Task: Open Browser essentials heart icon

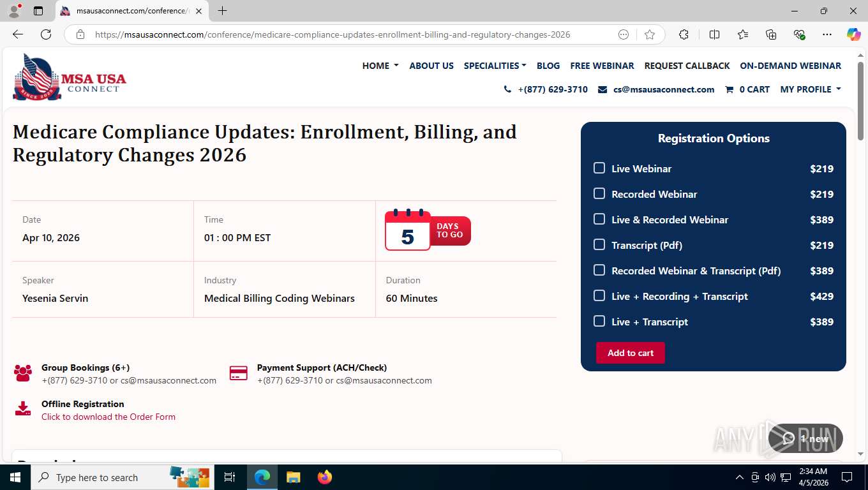Action: 799,34
